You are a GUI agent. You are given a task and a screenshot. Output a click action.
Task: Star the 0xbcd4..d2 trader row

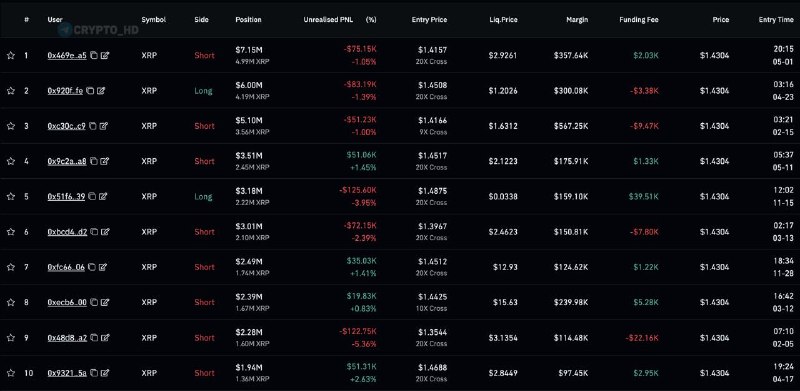pos(11,232)
